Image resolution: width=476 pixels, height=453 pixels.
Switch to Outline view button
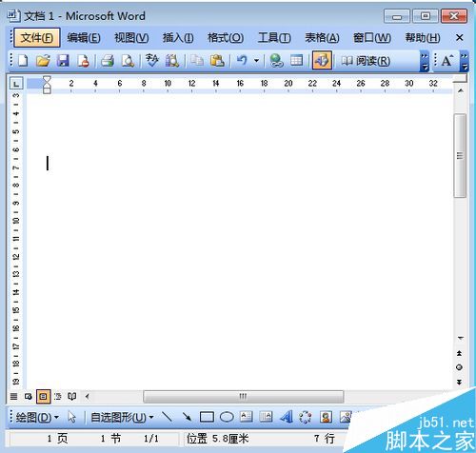[x=58, y=396]
